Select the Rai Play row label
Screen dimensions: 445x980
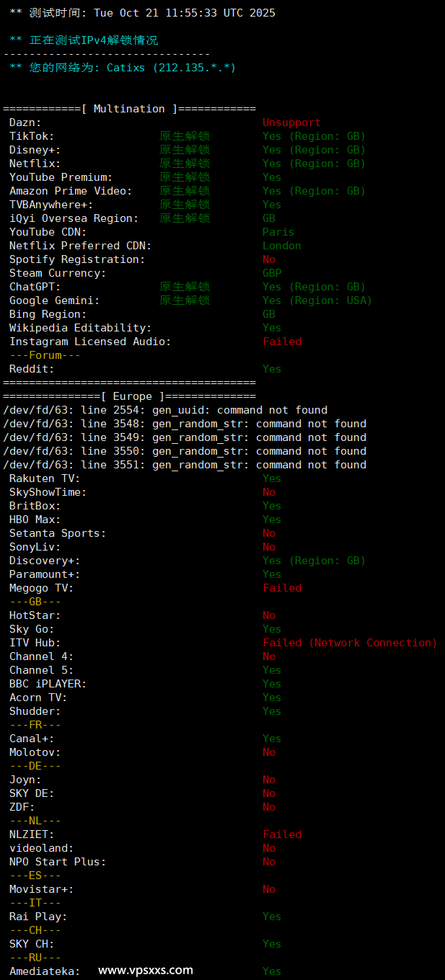click(x=38, y=917)
